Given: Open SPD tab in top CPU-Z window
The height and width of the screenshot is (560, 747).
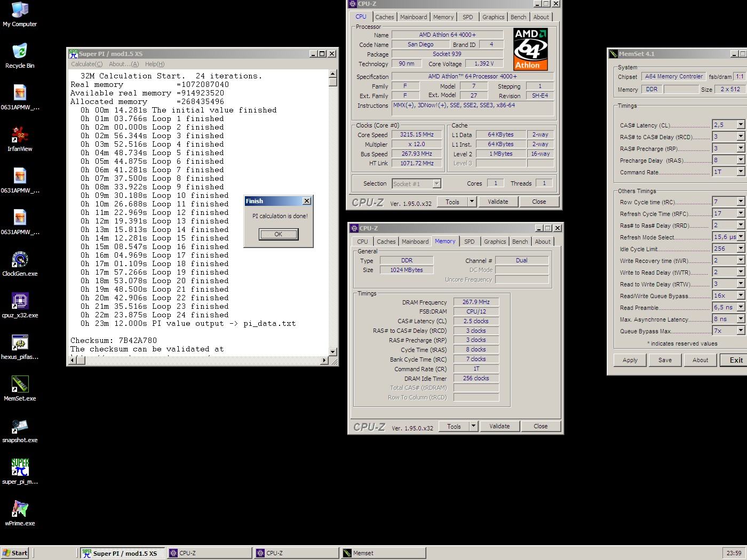Looking at the screenshot, I should click(x=468, y=17).
